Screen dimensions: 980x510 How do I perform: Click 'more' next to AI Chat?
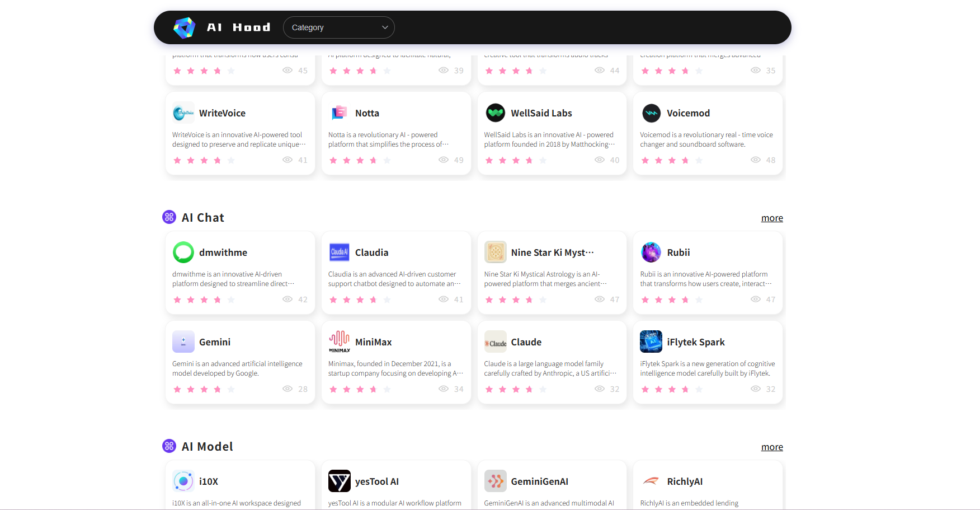[x=772, y=218]
